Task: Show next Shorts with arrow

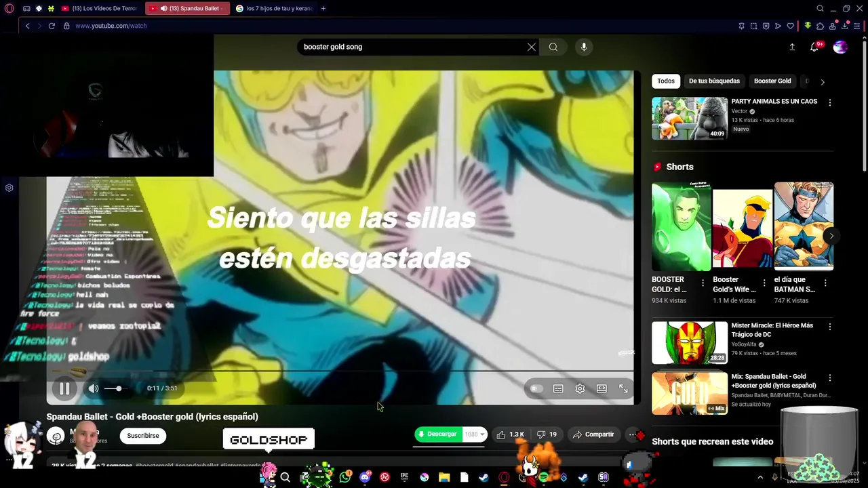Action: coord(831,236)
